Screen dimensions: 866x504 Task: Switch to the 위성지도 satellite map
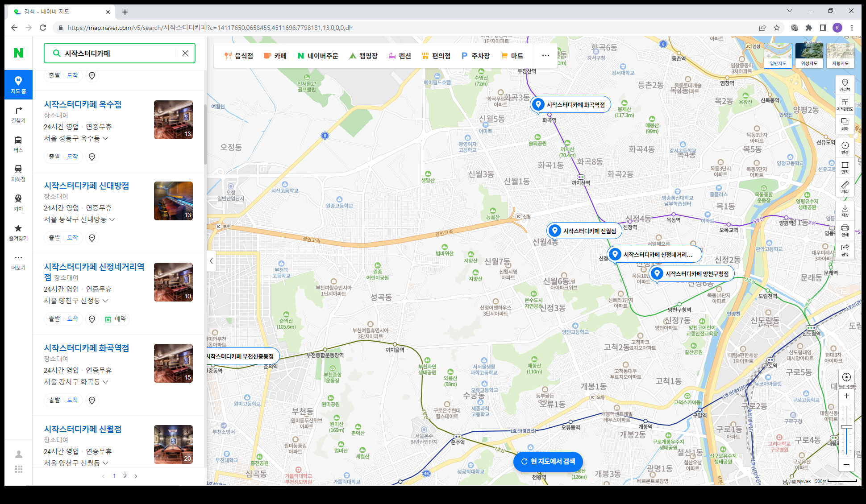click(x=809, y=55)
